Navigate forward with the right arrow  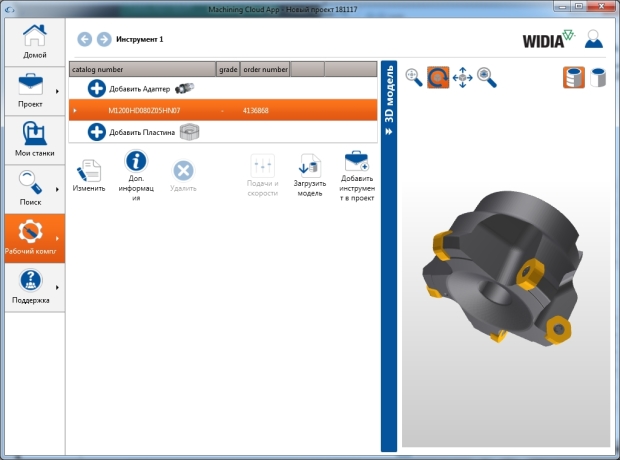click(104, 39)
